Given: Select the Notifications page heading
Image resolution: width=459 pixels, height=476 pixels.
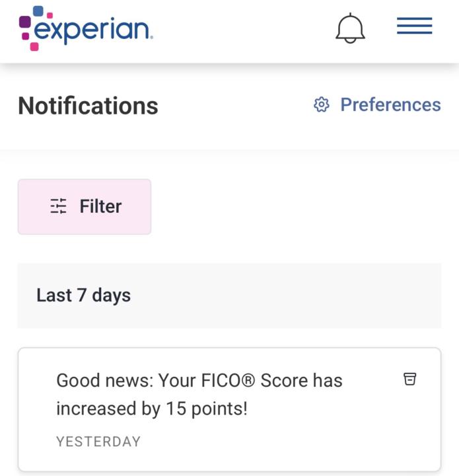Looking at the screenshot, I should coord(88,106).
